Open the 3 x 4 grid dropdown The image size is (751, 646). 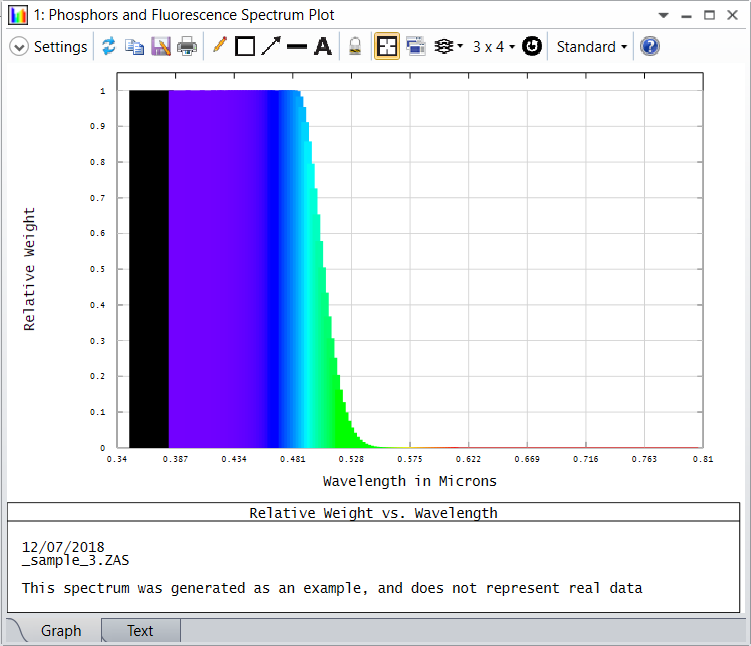(x=494, y=46)
